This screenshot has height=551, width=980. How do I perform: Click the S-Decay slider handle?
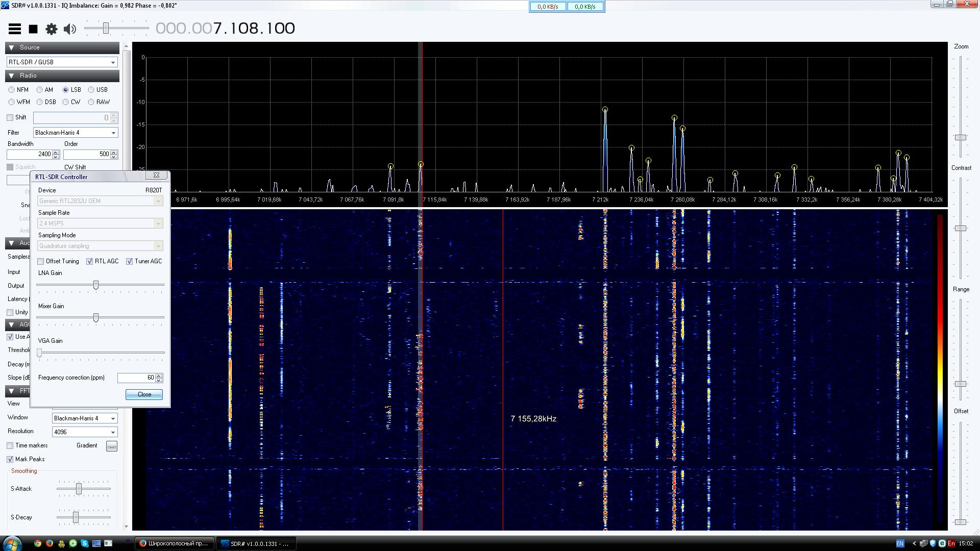[76, 517]
